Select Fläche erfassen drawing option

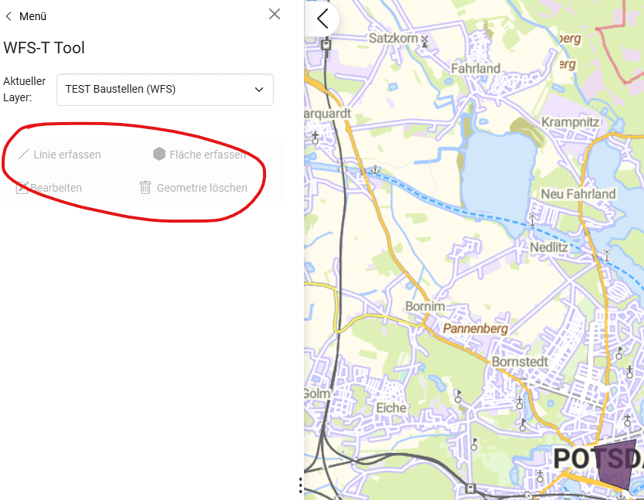coord(207,155)
